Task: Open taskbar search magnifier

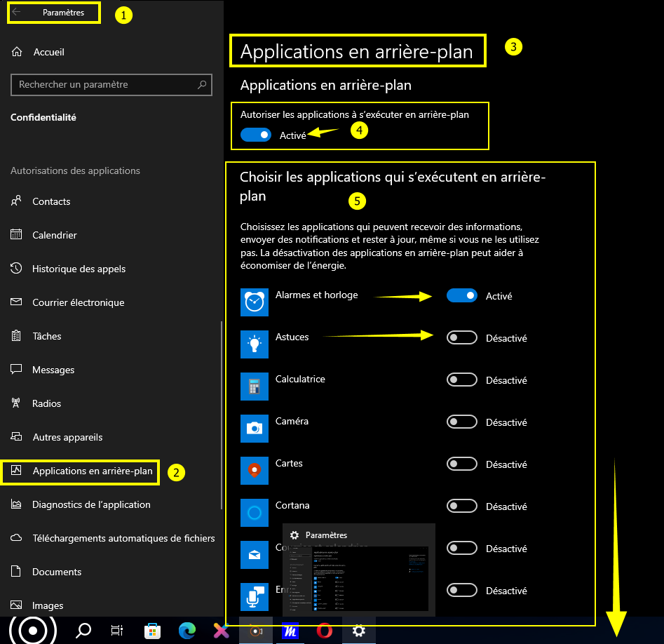Action: coord(83,631)
